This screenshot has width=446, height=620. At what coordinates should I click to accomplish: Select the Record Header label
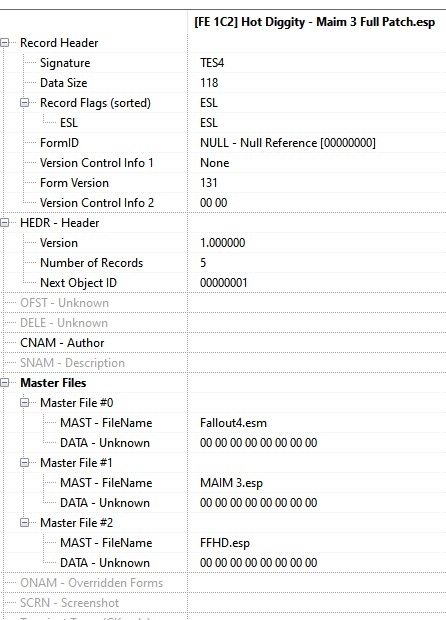[x=59, y=43]
